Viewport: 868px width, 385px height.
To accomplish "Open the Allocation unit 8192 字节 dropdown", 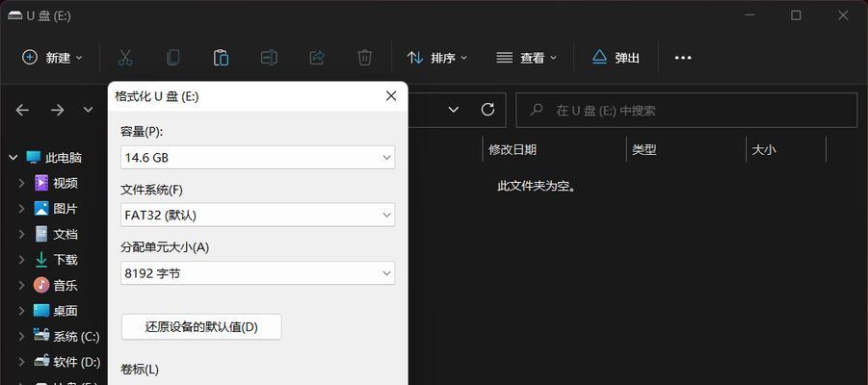I will pos(257,273).
